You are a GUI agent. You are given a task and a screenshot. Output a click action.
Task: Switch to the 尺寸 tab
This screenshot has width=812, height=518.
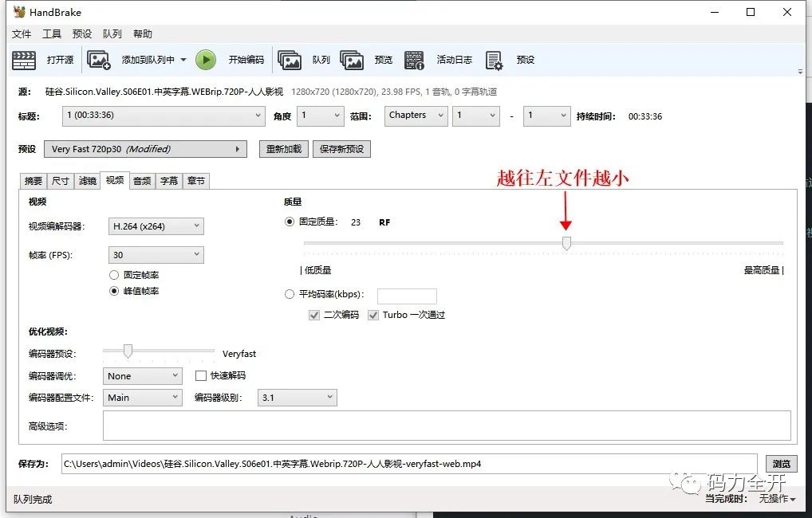[x=61, y=181]
